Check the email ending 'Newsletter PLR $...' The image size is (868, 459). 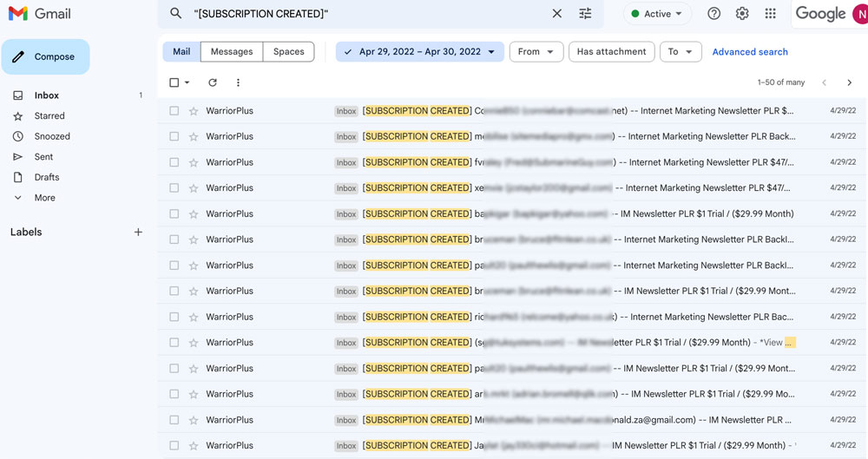174,111
